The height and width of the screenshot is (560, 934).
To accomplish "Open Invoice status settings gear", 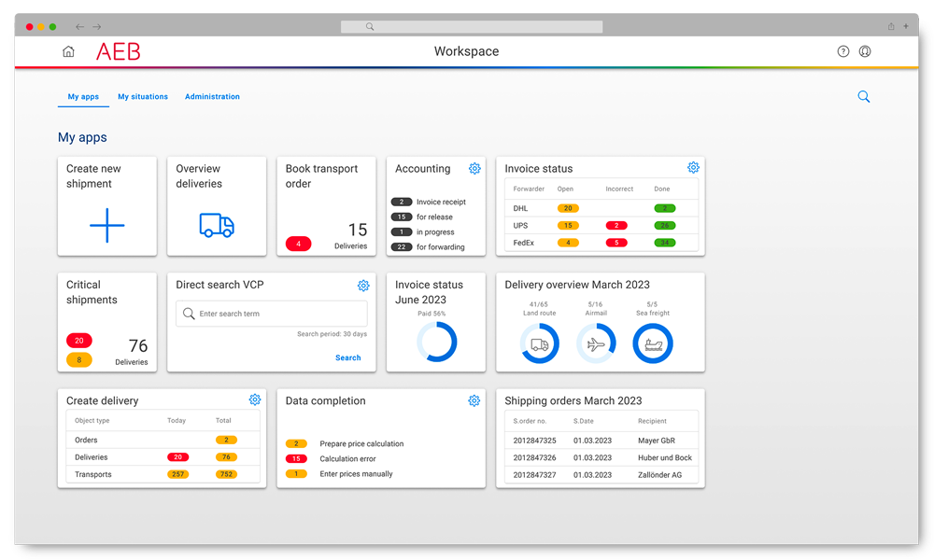I will click(693, 167).
